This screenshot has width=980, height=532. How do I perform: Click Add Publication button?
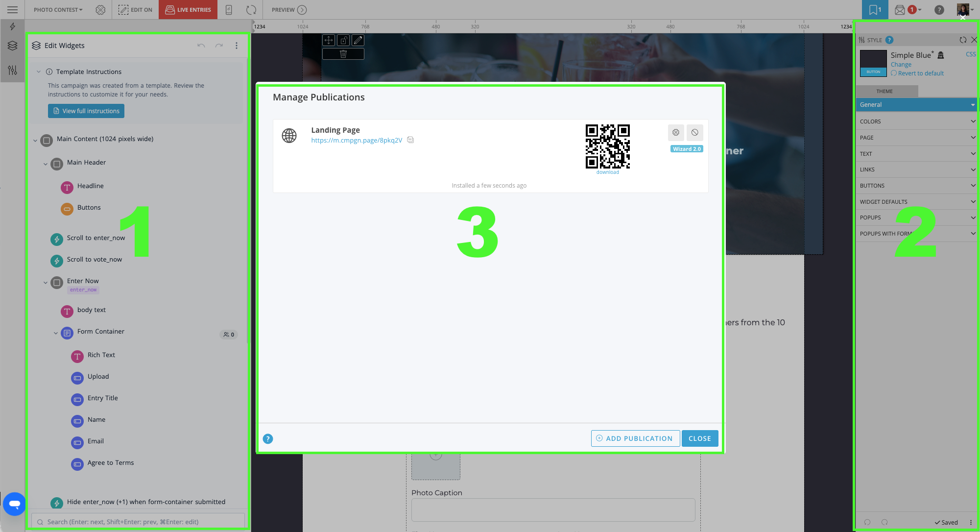(x=635, y=438)
